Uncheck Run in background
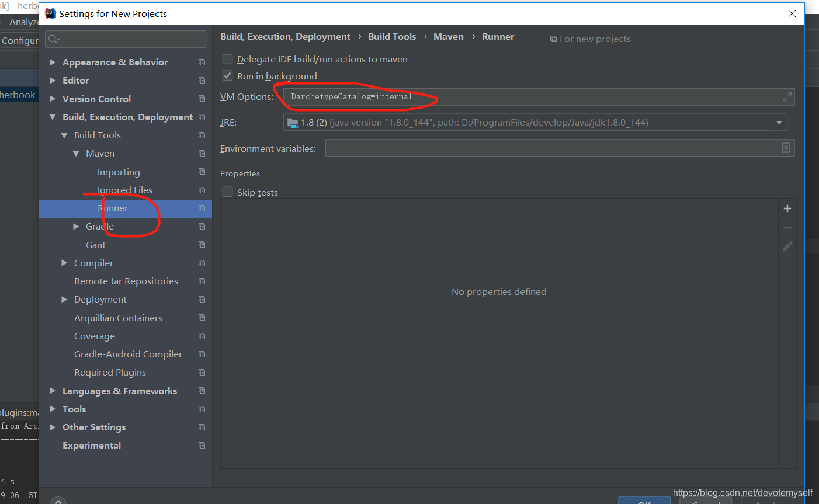Viewport: 819px width, 504px height. 228,76
